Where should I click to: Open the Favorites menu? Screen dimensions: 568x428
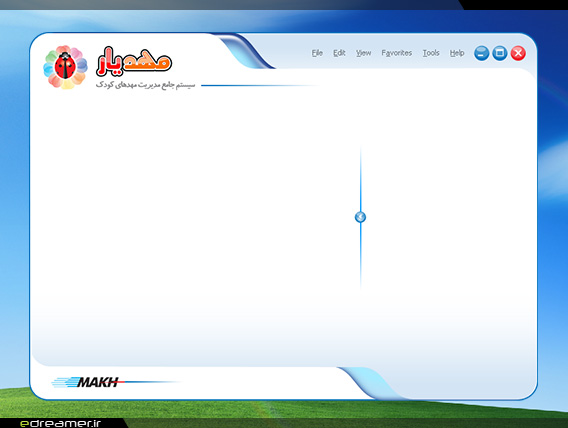coord(397,53)
